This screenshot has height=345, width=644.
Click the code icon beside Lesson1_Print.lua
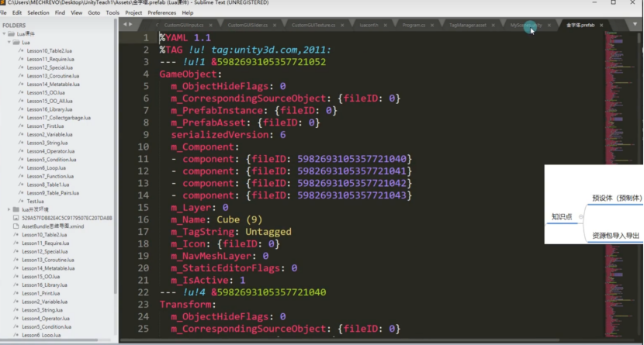pos(16,293)
